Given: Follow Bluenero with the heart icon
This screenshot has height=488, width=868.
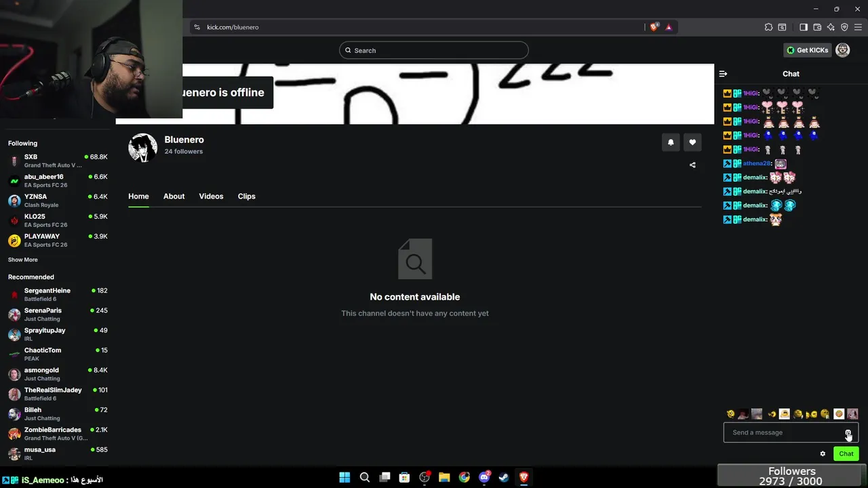Looking at the screenshot, I should click(692, 142).
